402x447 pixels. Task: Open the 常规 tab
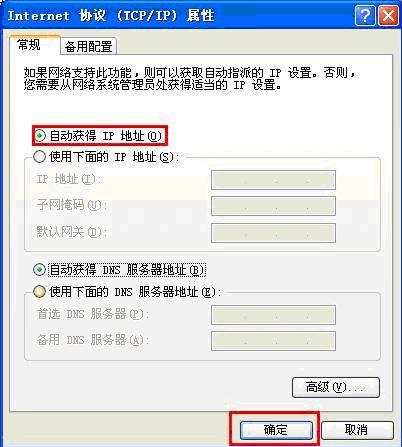(x=35, y=45)
